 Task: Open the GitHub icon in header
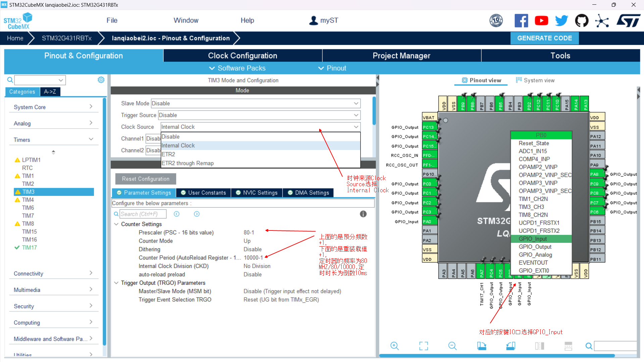click(582, 21)
